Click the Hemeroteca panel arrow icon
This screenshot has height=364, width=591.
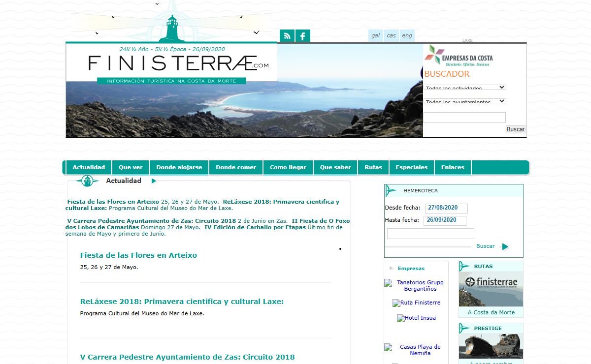pos(391,190)
